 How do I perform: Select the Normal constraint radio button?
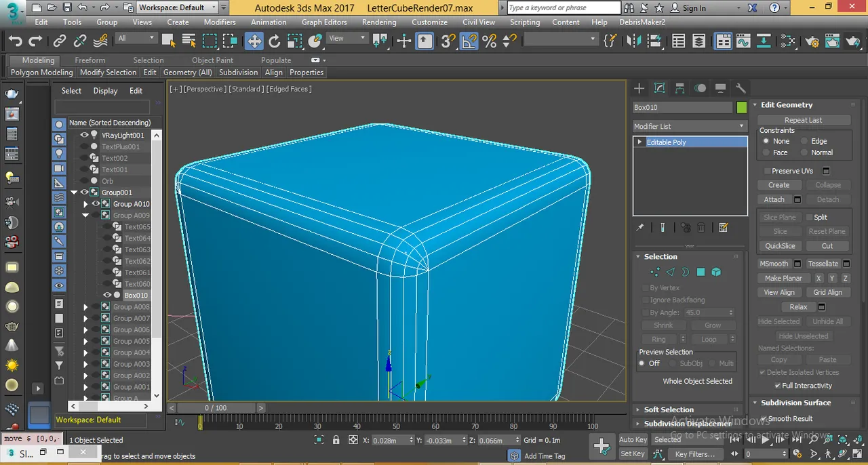[804, 153]
